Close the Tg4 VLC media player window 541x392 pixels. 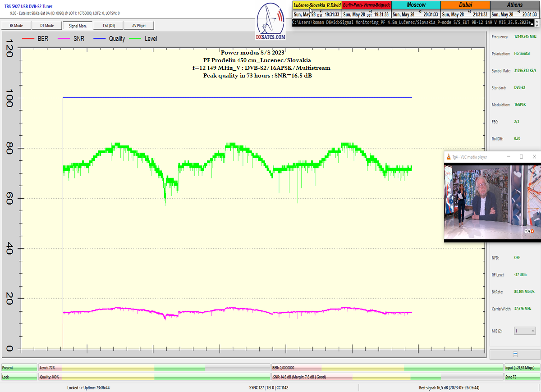(534, 157)
